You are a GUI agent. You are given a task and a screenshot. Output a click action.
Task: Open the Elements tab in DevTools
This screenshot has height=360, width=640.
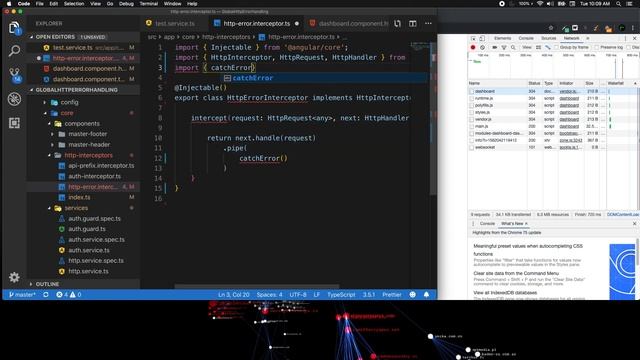pos(502,38)
